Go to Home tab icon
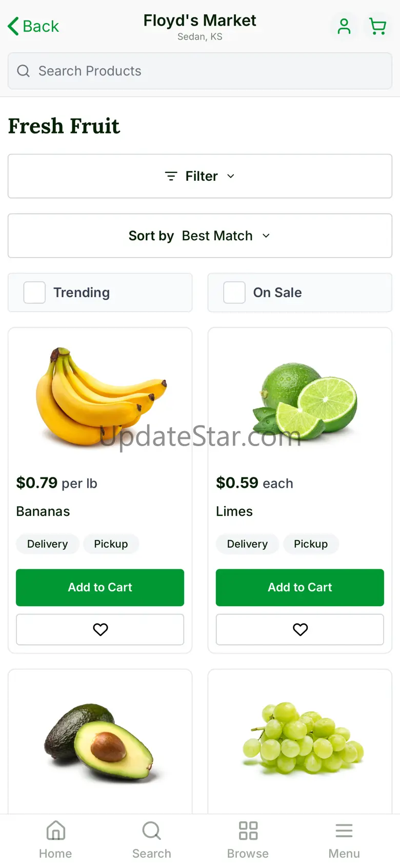The height and width of the screenshot is (868, 400). tap(55, 830)
